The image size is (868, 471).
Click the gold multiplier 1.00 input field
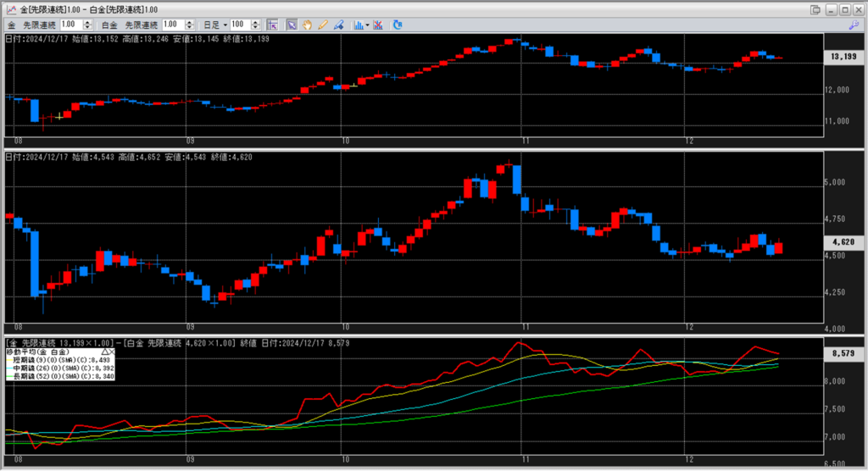click(69, 25)
